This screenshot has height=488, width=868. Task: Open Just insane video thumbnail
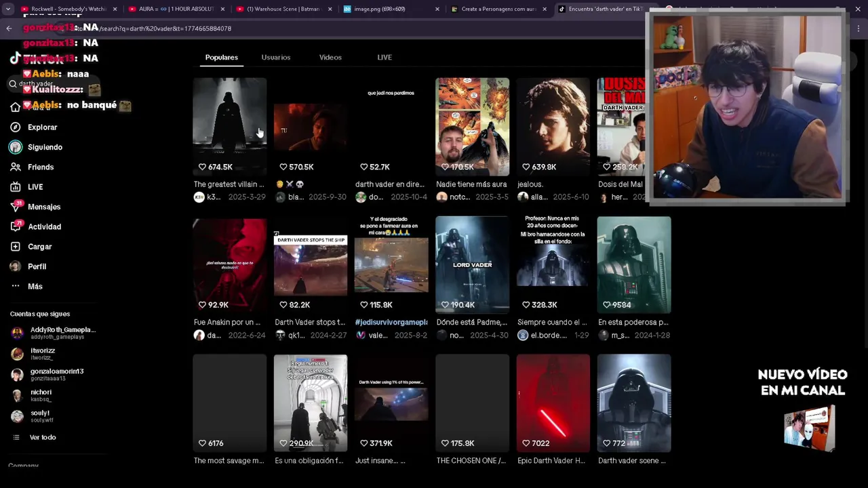[x=391, y=403]
